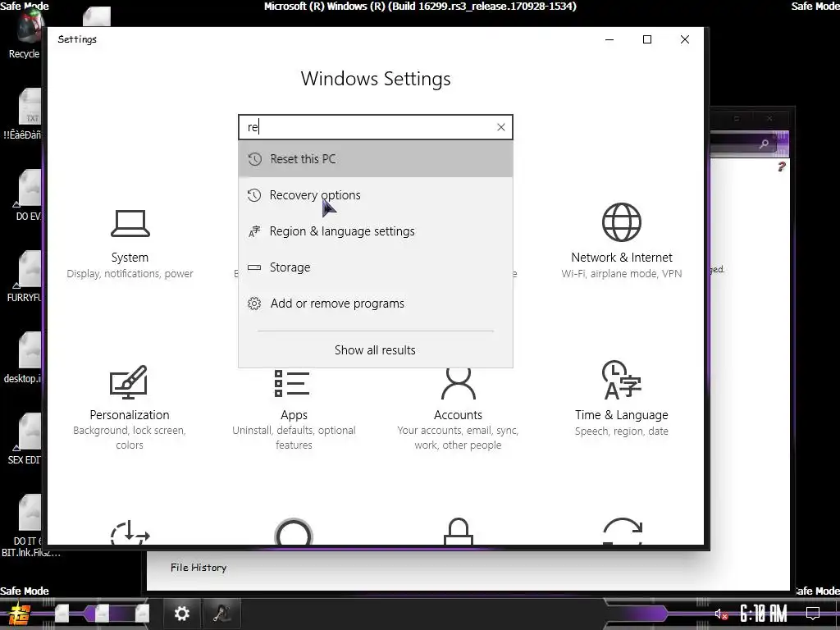
Task: Click Show all results link
Action: click(375, 349)
